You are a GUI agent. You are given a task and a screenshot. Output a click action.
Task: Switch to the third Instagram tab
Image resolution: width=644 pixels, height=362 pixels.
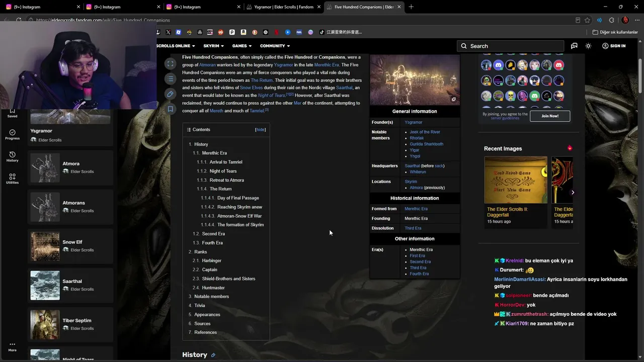[x=199, y=7]
